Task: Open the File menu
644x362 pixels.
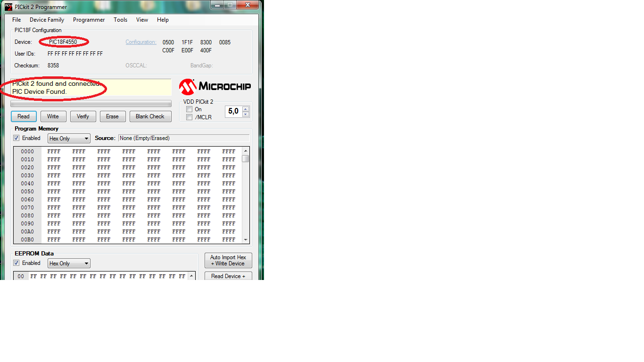Action: point(17,20)
